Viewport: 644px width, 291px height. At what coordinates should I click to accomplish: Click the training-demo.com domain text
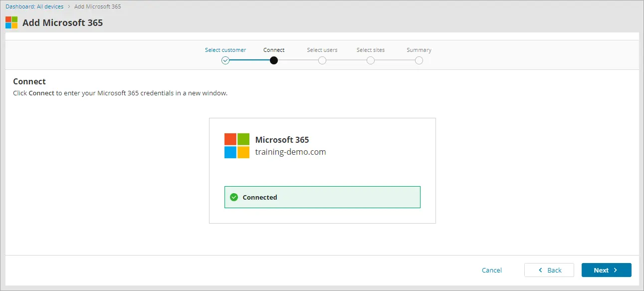pyautogui.click(x=290, y=152)
